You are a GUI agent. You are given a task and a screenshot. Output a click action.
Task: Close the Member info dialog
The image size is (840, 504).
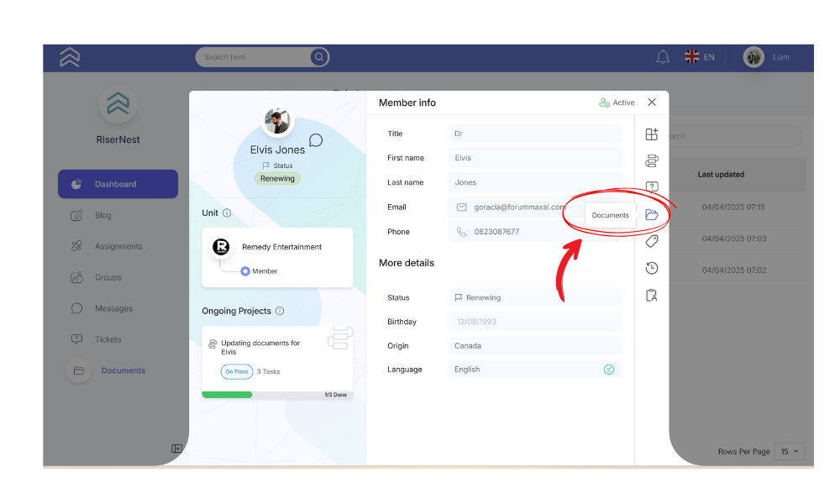click(652, 102)
